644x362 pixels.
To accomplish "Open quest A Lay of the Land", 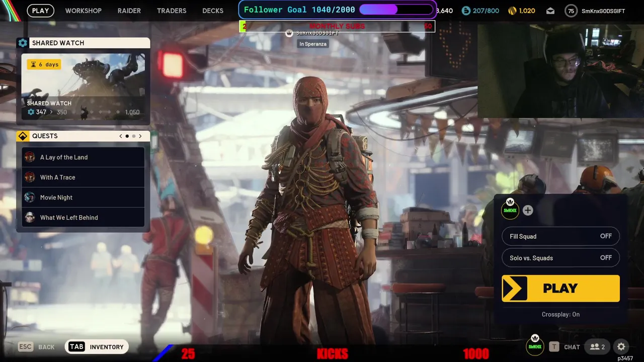I will pos(83,157).
